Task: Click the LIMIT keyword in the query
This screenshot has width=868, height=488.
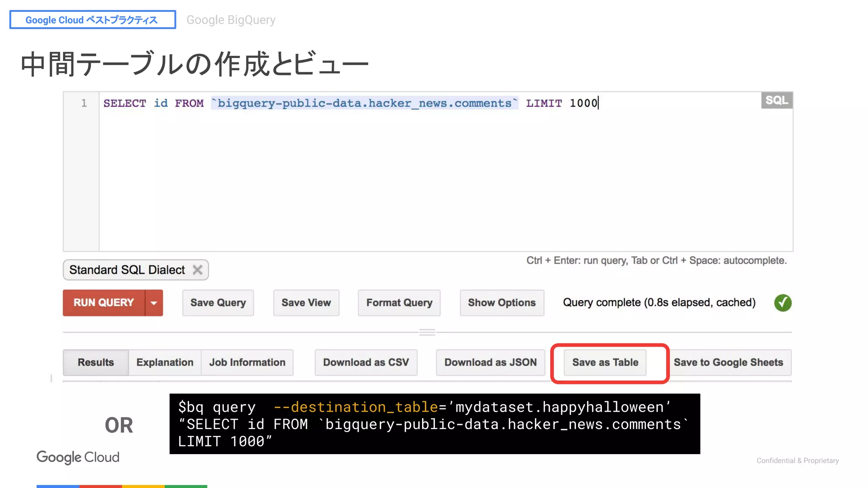Action: [x=544, y=103]
